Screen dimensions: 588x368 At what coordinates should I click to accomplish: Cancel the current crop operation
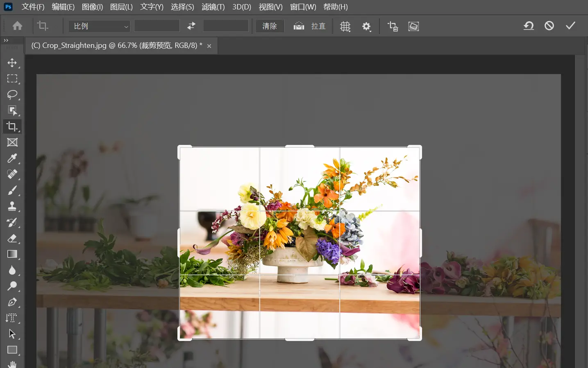(549, 26)
